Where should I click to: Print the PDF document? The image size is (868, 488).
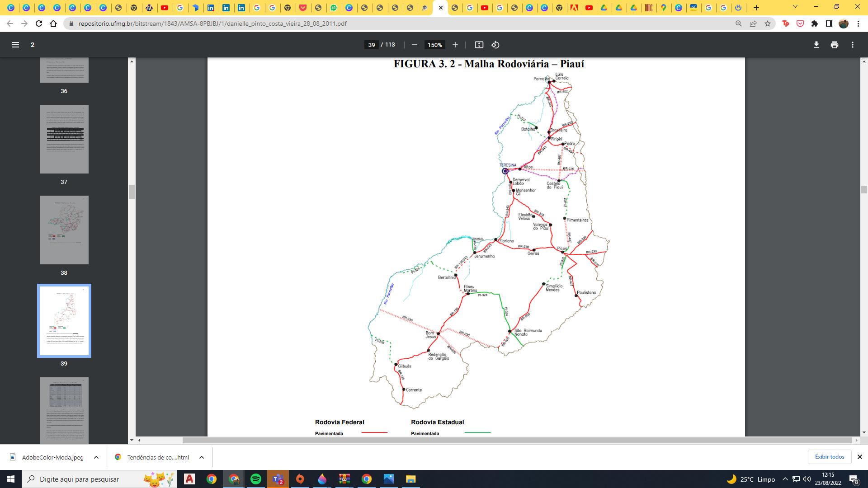(835, 45)
